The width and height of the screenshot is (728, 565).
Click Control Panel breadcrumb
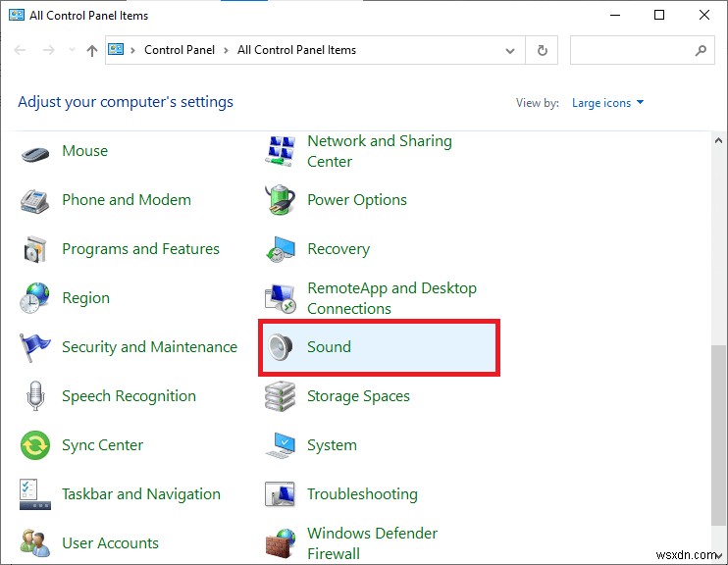pos(180,50)
